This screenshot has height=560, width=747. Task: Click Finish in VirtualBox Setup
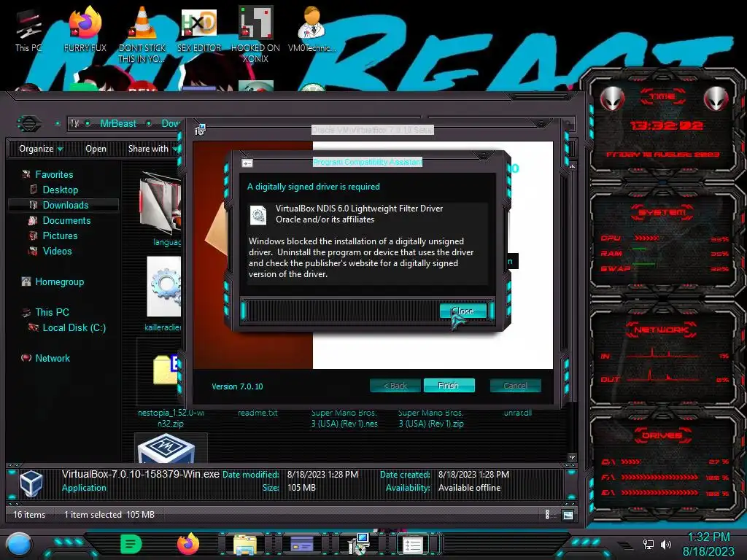click(x=449, y=385)
